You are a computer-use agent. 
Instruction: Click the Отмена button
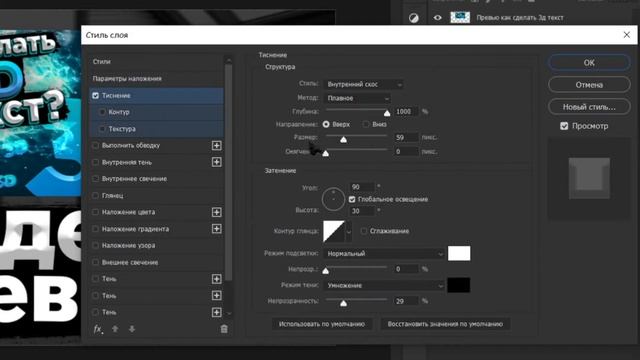click(x=589, y=85)
